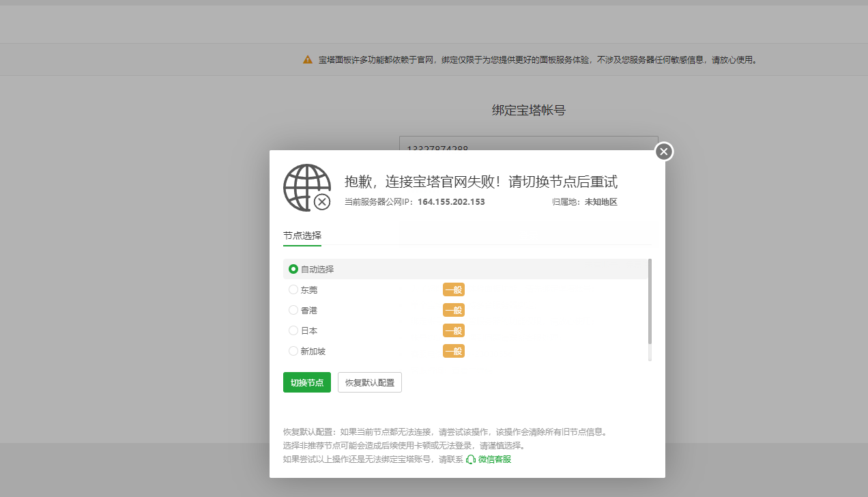The height and width of the screenshot is (497, 868).
Task: Click the 抱歉，连接宝塔官网失败 heading
Action: (481, 182)
